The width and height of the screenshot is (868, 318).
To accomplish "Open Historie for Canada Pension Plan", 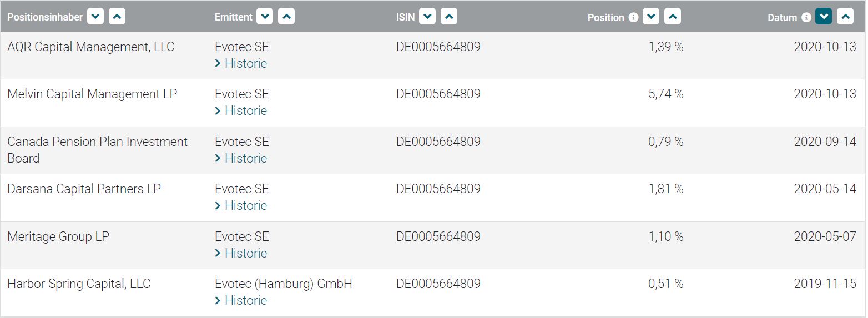I will pos(245,158).
